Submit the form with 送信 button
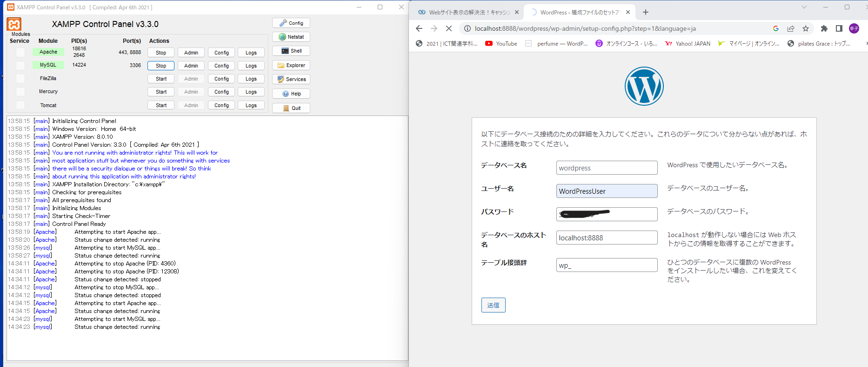The image size is (868, 367). 493,305
